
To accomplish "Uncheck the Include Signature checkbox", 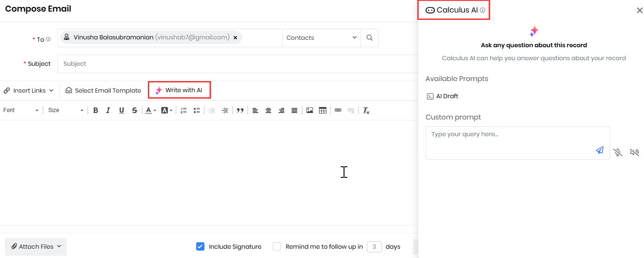I will pos(200,246).
